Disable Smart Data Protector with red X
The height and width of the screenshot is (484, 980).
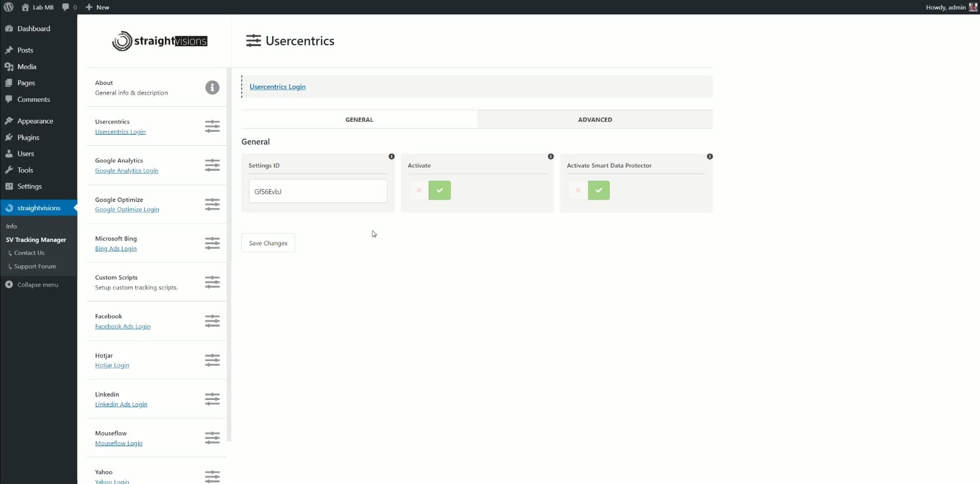(578, 190)
